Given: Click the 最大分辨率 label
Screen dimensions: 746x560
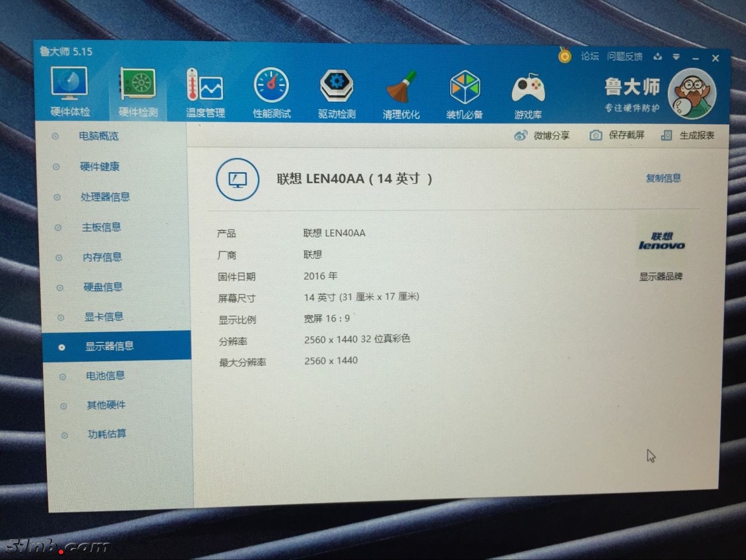Looking at the screenshot, I should 242,363.
